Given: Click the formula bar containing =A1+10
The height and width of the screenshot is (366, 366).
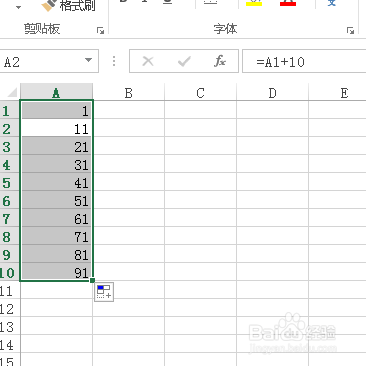Looking at the screenshot, I should click(x=304, y=61).
